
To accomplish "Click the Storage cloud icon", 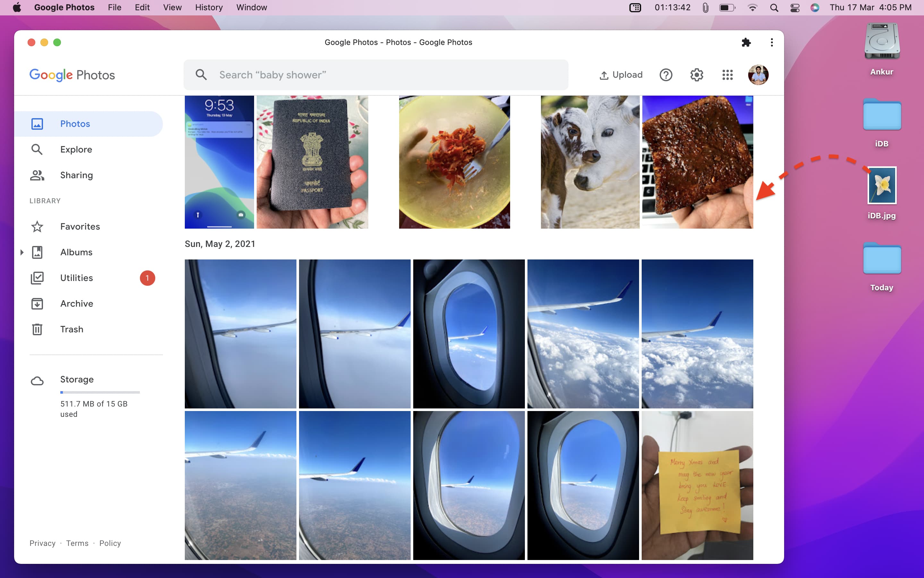I will click(37, 381).
